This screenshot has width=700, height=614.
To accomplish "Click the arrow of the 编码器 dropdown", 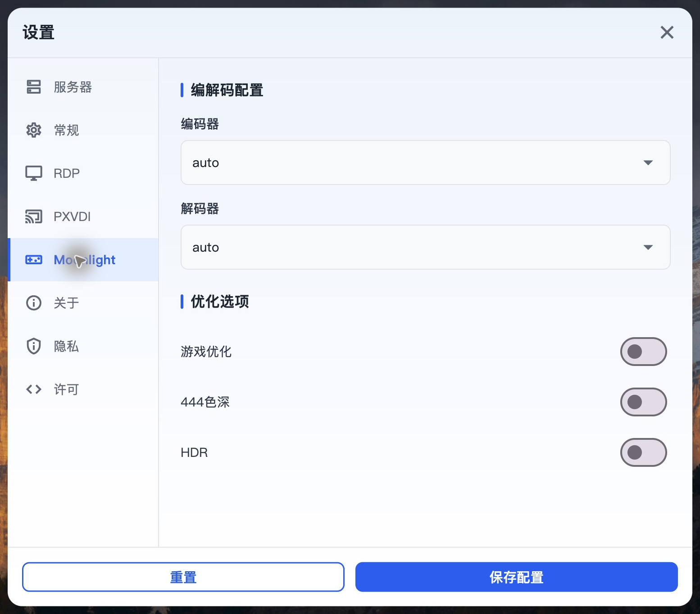I will tap(648, 163).
